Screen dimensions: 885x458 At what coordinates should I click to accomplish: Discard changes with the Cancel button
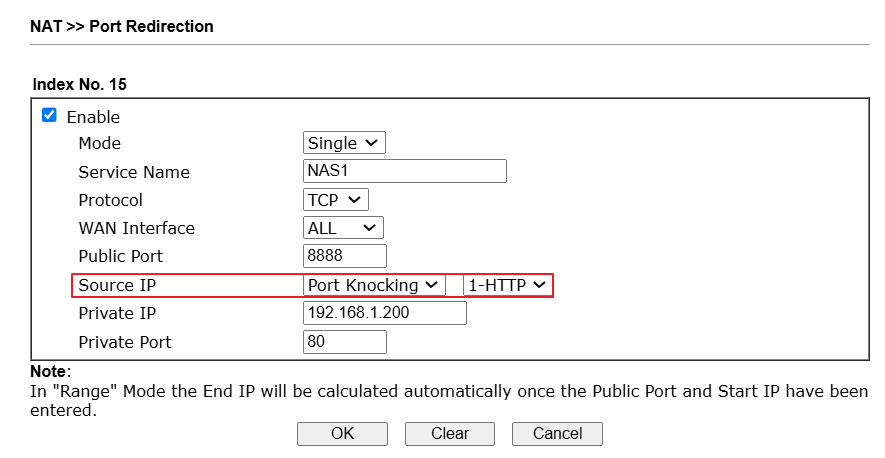point(558,434)
